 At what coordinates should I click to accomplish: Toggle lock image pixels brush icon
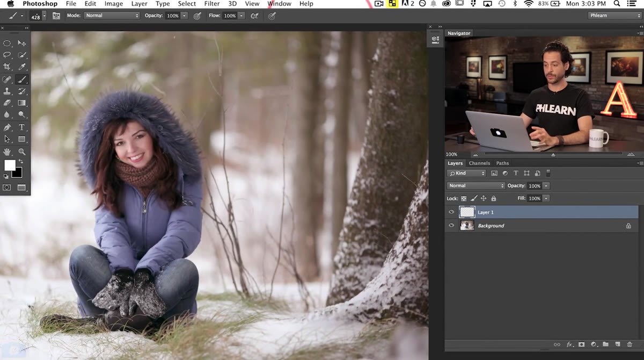tap(474, 198)
